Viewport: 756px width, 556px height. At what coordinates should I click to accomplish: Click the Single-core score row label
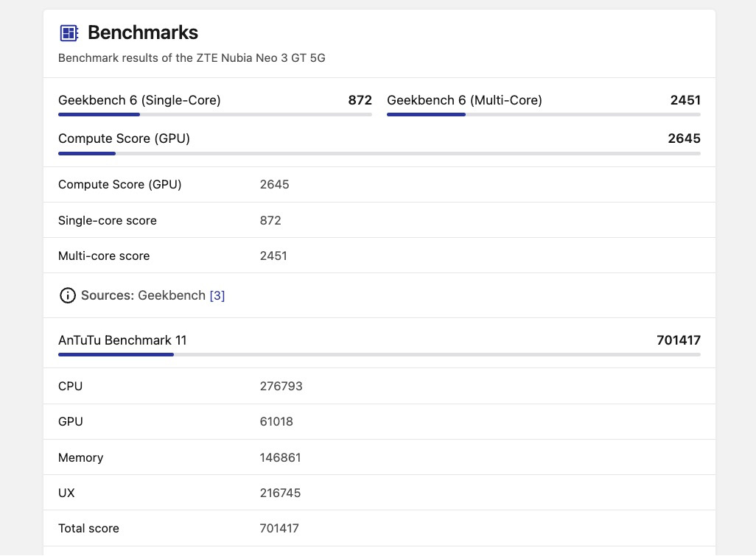[108, 221]
